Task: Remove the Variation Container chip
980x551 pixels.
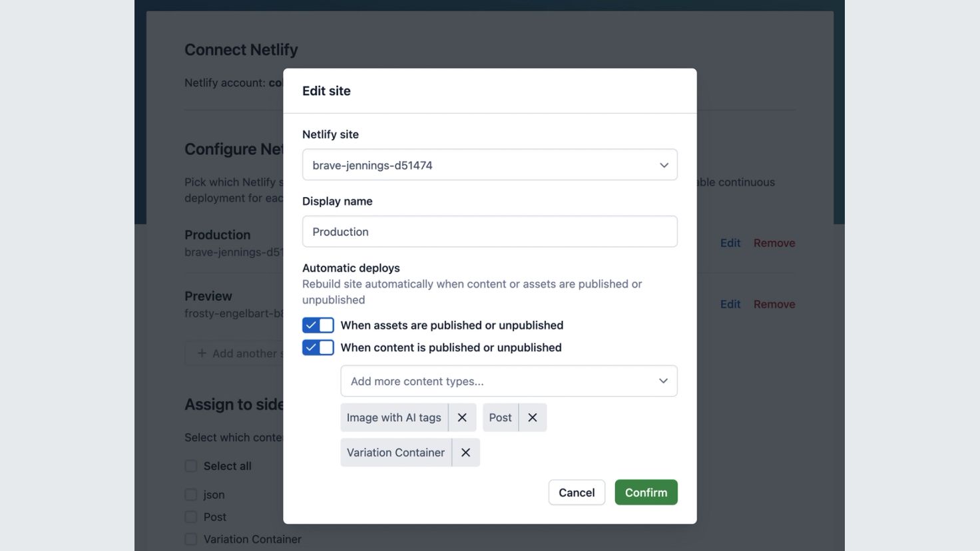Action: click(466, 453)
